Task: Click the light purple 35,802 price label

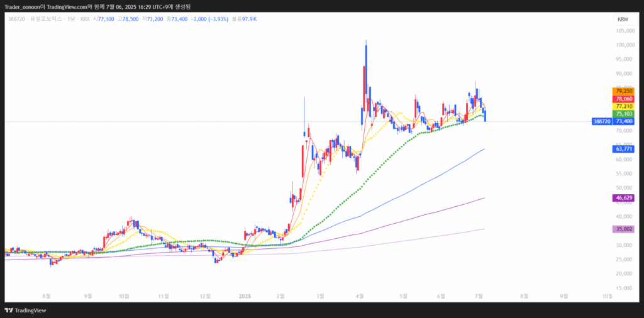Action: [624, 229]
